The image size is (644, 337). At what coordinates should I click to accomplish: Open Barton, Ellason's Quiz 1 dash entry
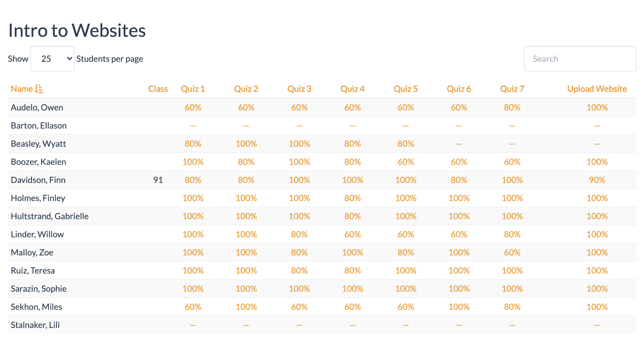coord(193,126)
